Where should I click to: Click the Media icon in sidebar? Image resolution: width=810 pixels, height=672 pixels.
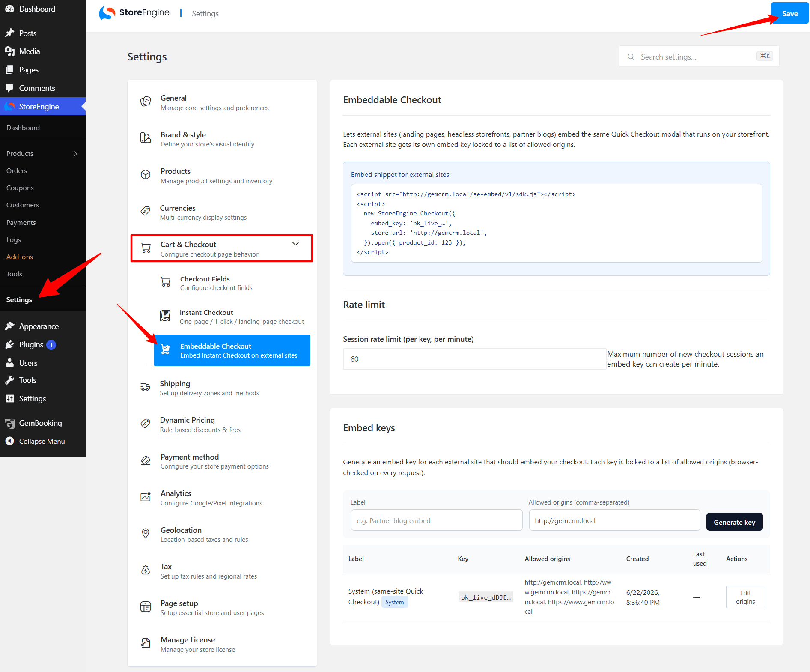point(9,51)
